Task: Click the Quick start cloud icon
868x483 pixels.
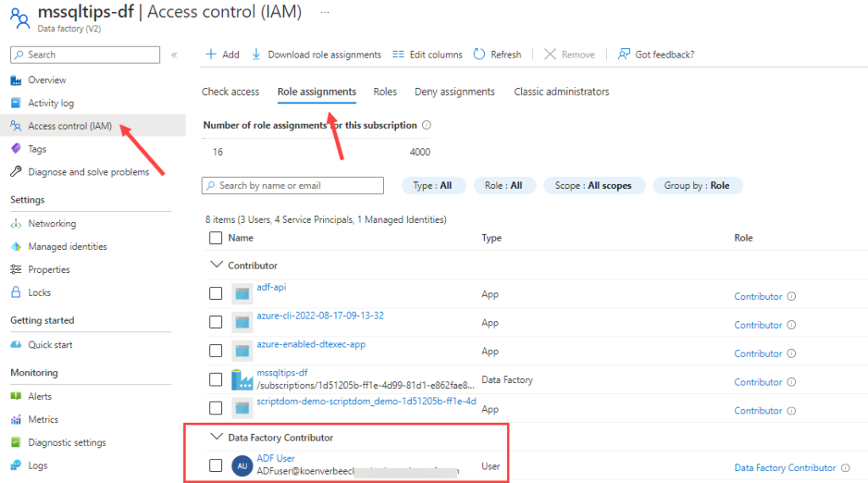Action: [x=16, y=345]
